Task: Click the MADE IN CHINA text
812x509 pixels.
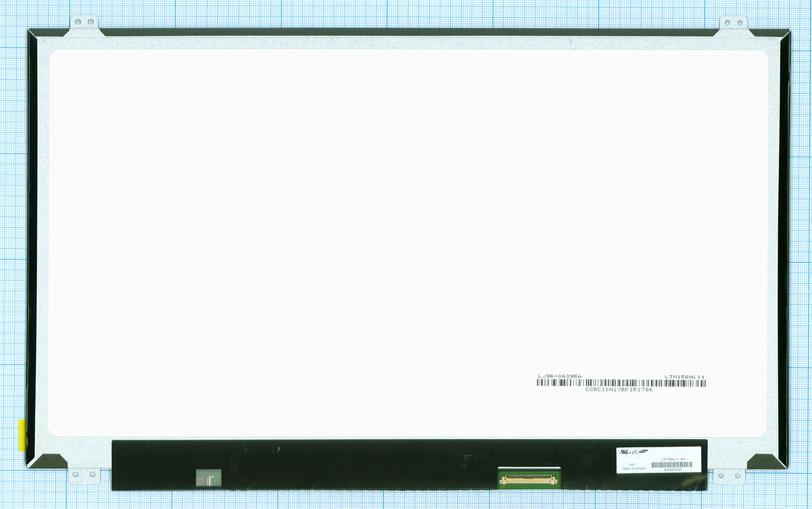Action: (634, 468)
